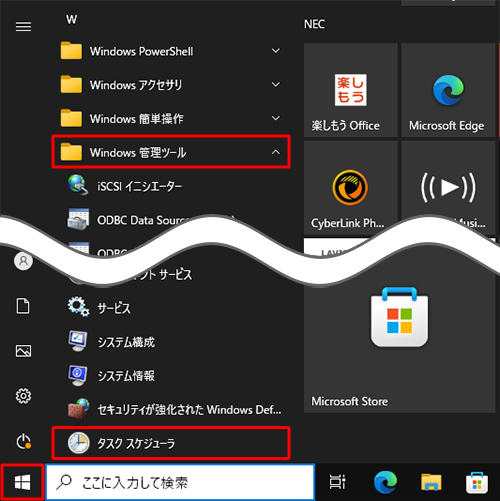Open Microsoft Store from the taskbar
This screenshot has height=501, width=500.
pos(477,482)
